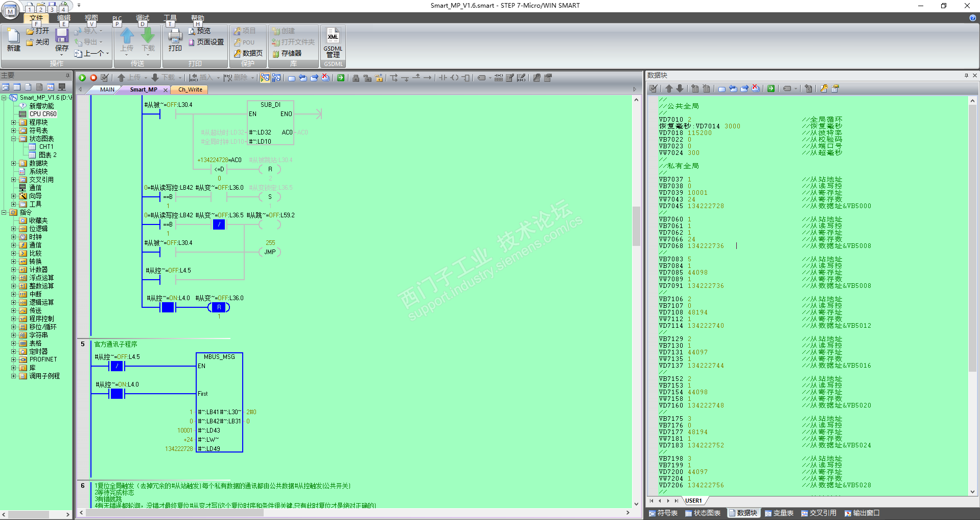The image size is (980, 520).
Task: Open the 编辑 ribbon tab
Action: point(64,18)
